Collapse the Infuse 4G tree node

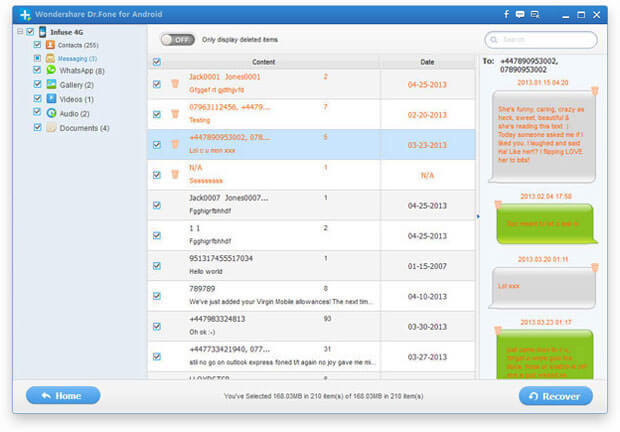tap(20, 32)
